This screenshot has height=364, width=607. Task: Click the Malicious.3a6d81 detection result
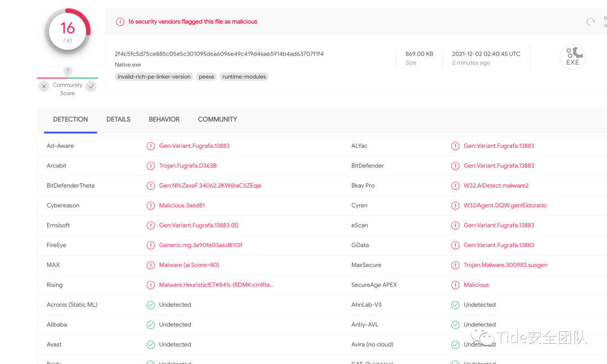[x=182, y=206]
